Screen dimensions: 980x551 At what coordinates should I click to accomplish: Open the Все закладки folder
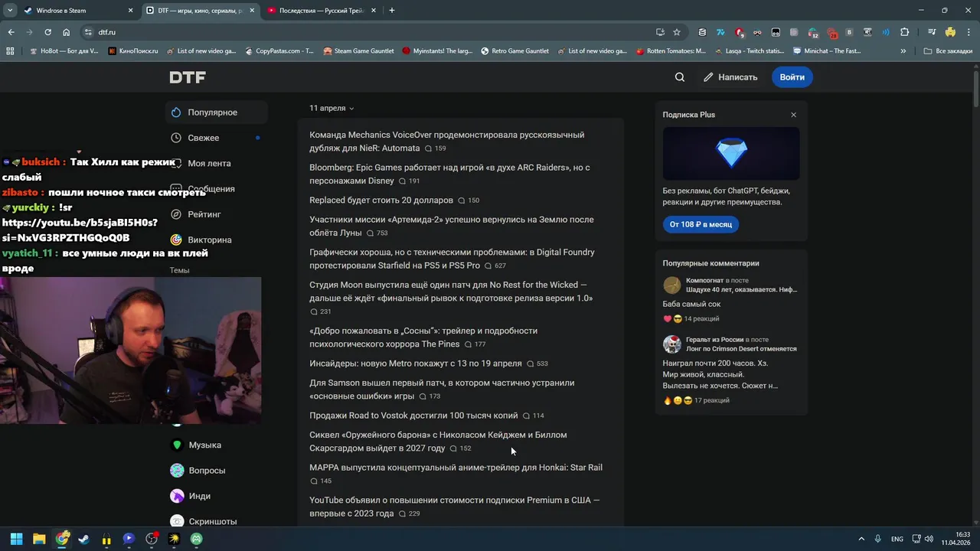(948, 51)
